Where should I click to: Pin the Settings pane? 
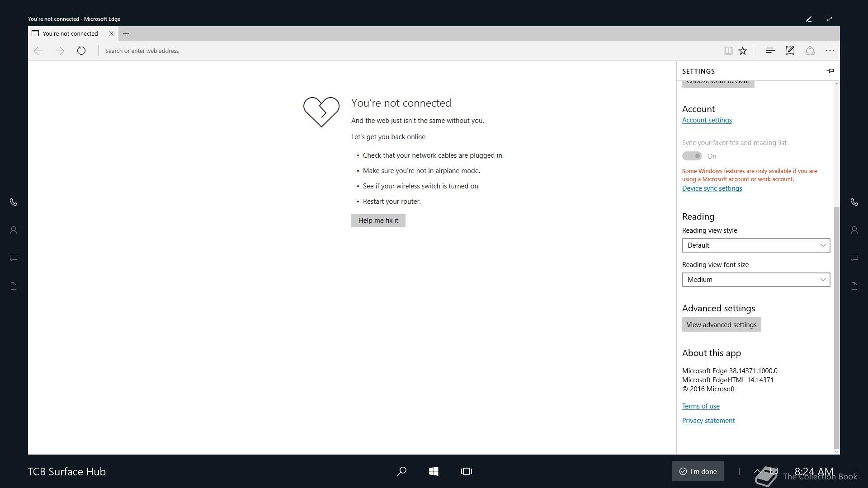(830, 71)
